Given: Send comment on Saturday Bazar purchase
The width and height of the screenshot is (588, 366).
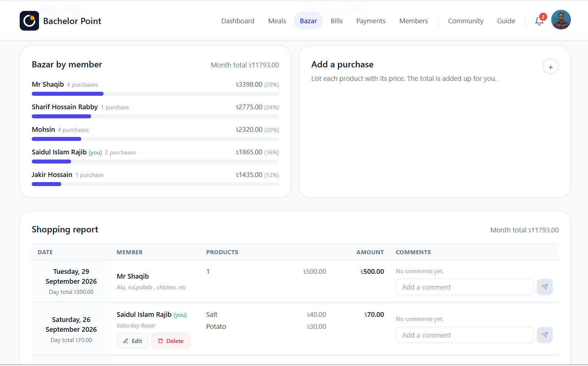Looking at the screenshot, I should [545, 335].
